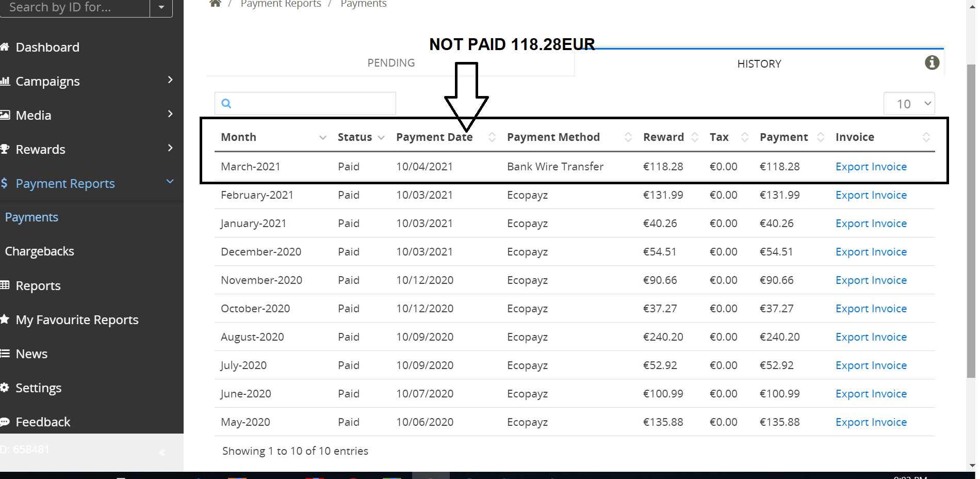Expand the Rewards submenu chevron

170,148
